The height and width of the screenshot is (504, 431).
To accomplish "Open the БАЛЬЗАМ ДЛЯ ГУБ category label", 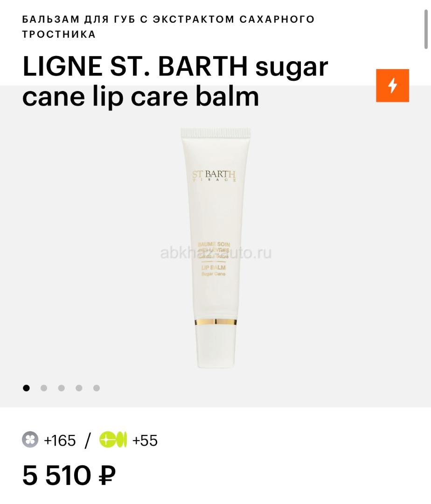I will (168, 27).
